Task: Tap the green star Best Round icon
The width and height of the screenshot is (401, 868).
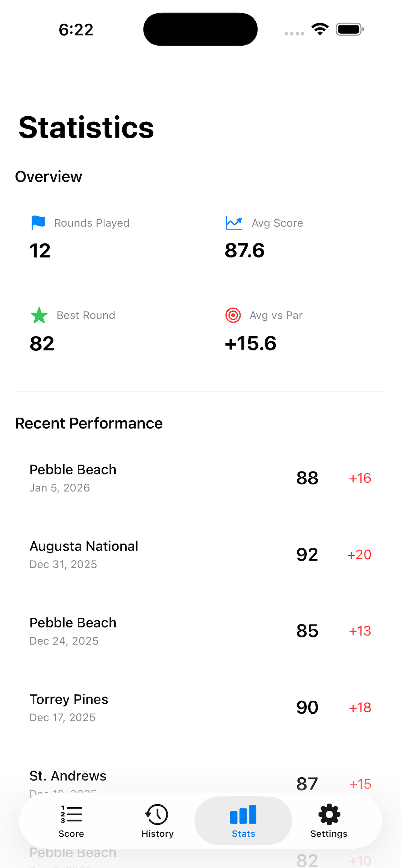Action: (39, 315)
